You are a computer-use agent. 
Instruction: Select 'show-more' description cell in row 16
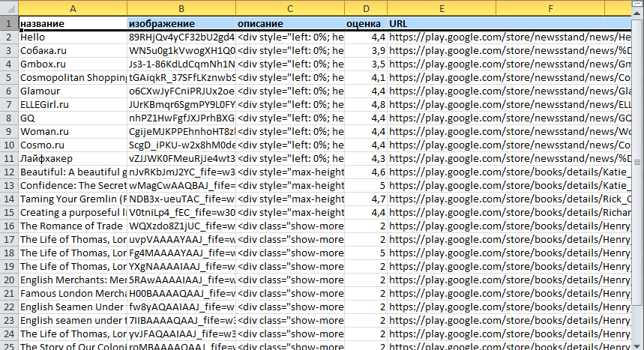coord(290,226)
